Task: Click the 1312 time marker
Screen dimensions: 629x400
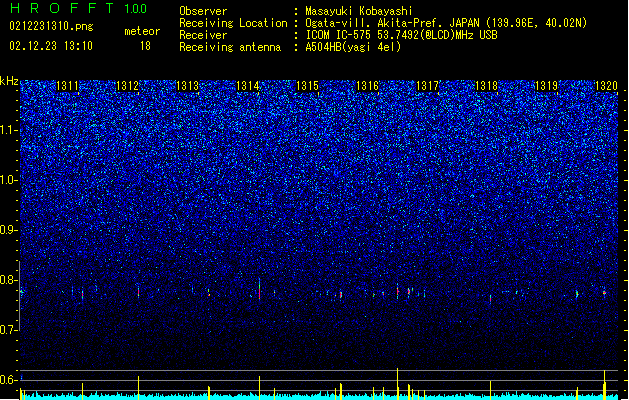Action: pyautogui.click(x=127, y=86)
